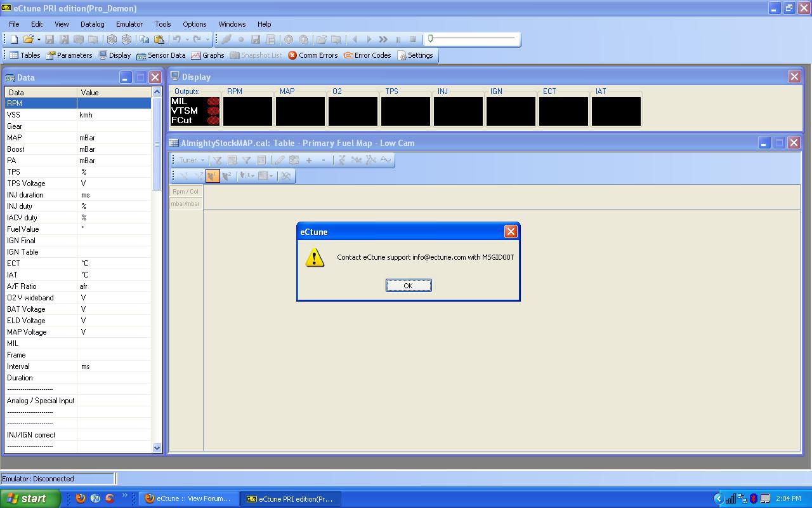
Task: Click the Windows start button
Action: [x=30, y=498]
